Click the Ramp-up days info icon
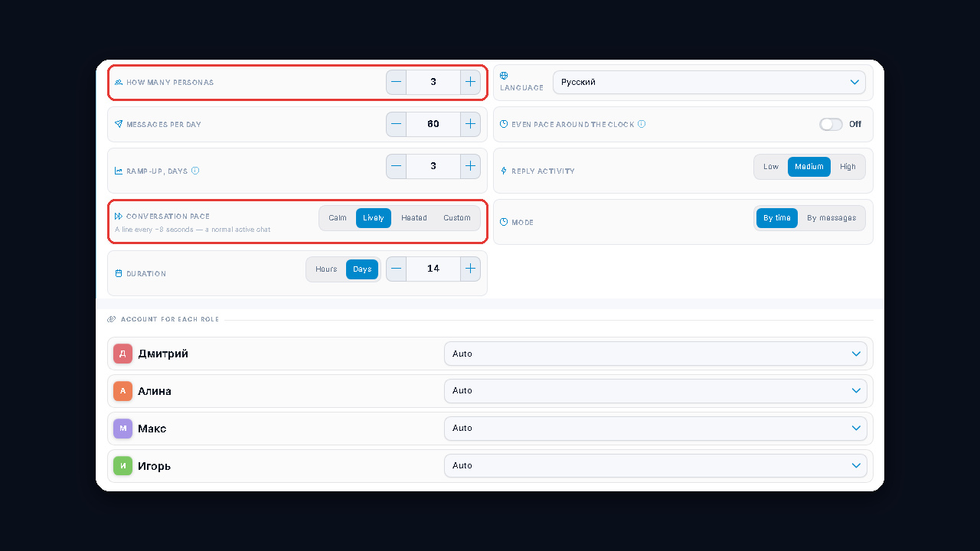 [x=195, y=171]
